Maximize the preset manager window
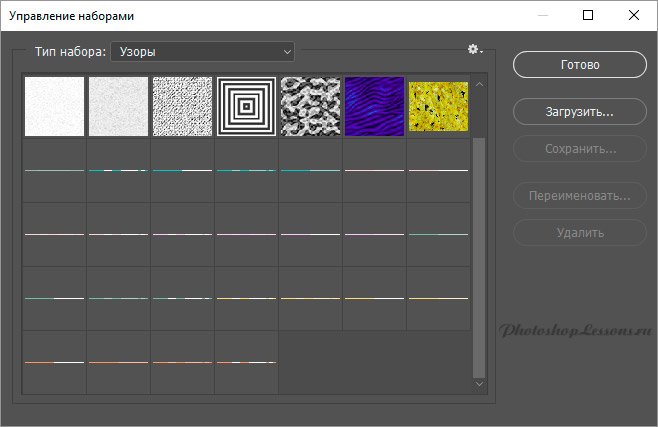Image resolution: width=658 pixels, height=427 pixels. click(x=588, y=16)
